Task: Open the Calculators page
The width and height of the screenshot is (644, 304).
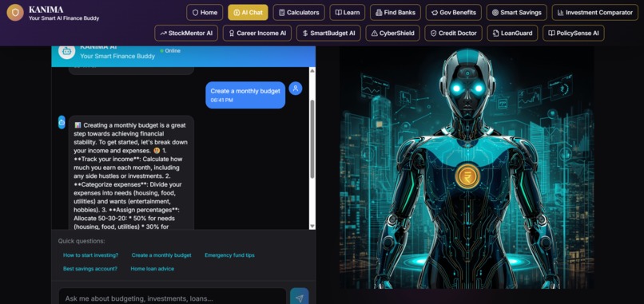Action: pos(299,12)
